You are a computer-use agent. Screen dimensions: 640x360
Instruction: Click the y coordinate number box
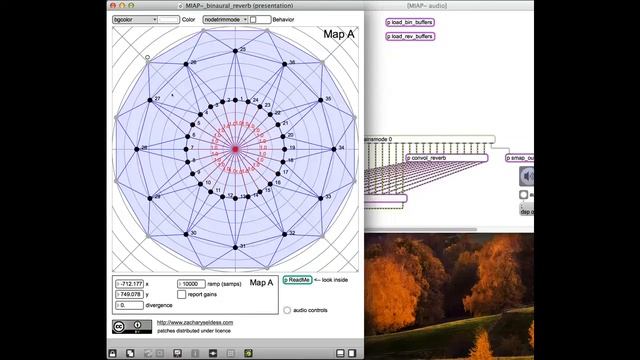[129, 294]
